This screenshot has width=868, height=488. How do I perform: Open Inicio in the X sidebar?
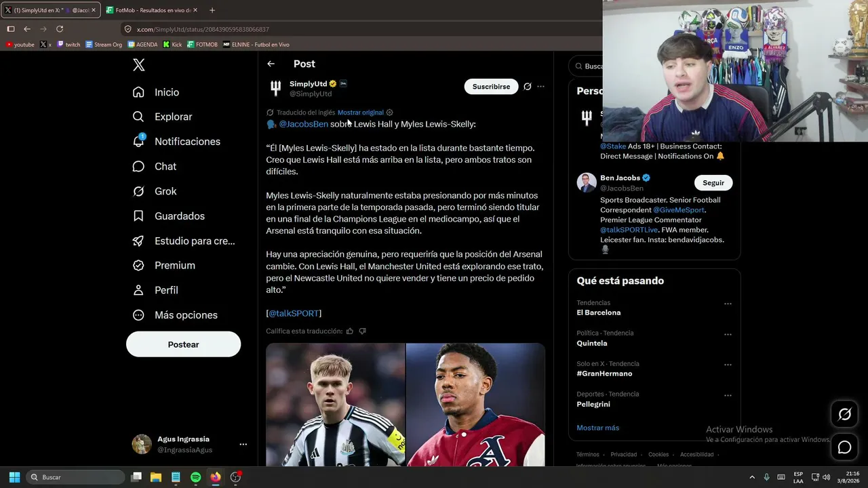click(x=157, y=92)
